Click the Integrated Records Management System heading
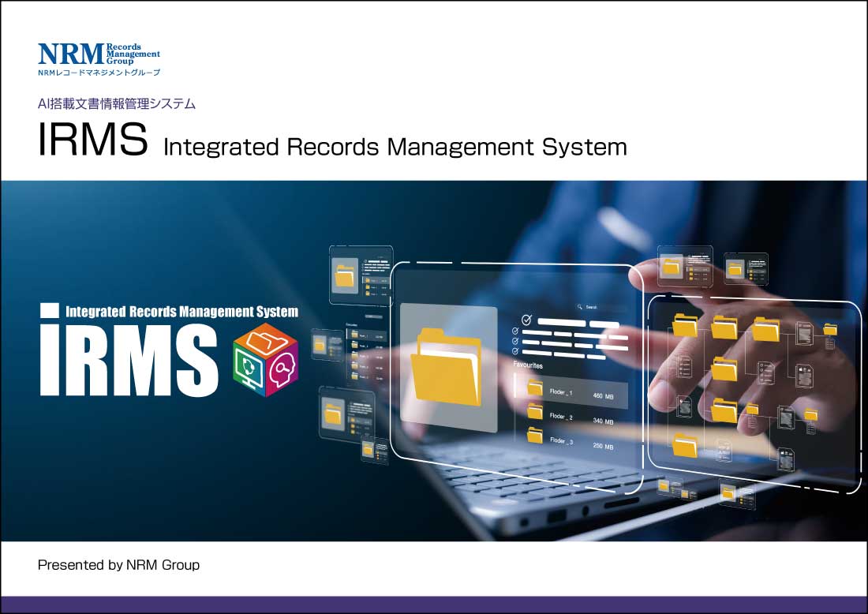 point(395,148)
